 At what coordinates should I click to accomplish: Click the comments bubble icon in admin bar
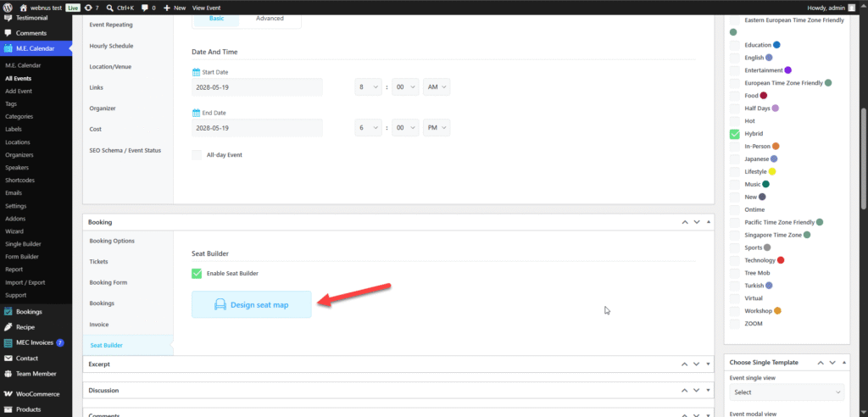click(144, 8)
